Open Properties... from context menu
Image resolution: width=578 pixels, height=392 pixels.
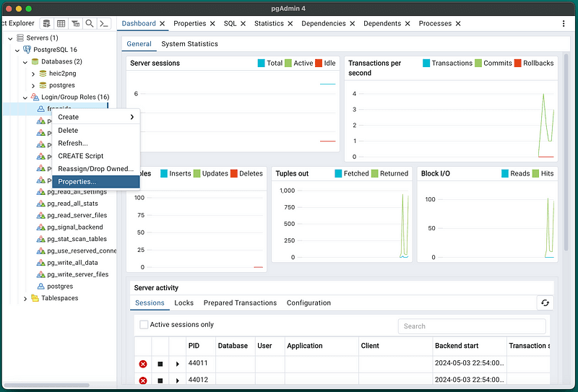tap(96, 182)
